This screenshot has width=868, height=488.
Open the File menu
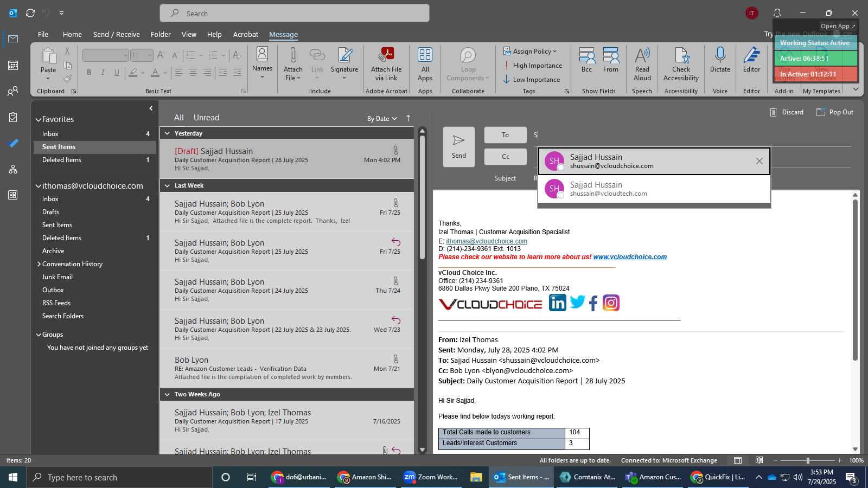point(43,34)
